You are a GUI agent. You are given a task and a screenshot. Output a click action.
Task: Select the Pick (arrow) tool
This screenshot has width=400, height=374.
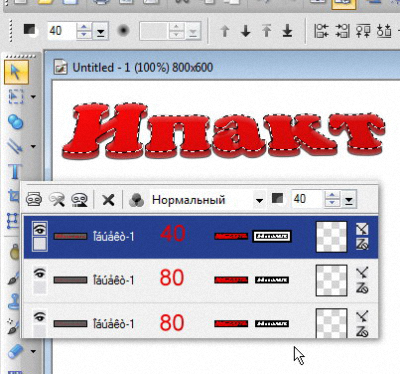tap(16, 72)
